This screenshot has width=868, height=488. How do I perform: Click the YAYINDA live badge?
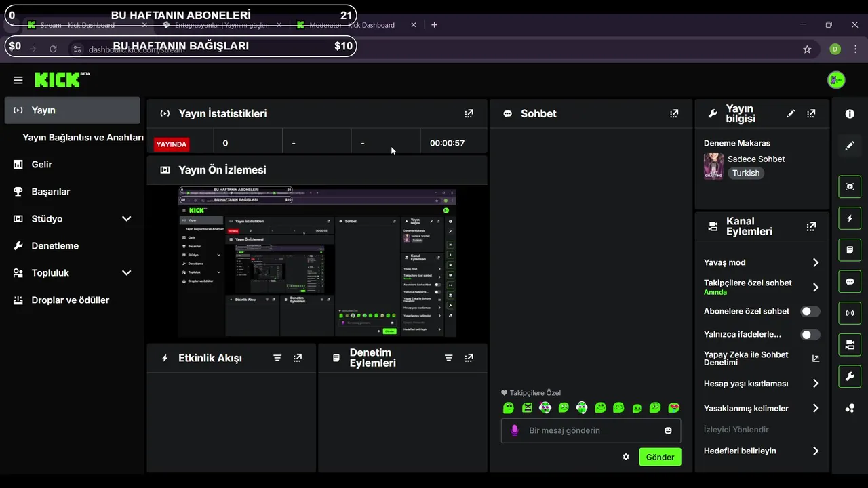coord(172,144)
